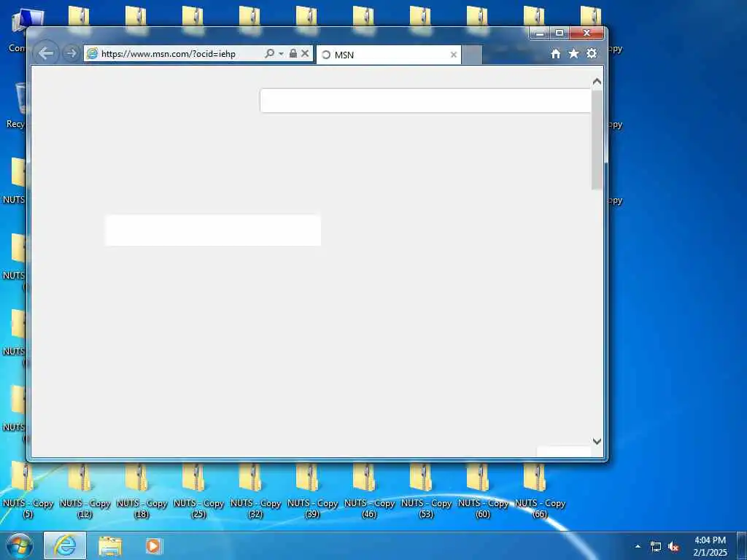Select the MSN tab
The image size is (747, 560).
[x=388, y=55]
